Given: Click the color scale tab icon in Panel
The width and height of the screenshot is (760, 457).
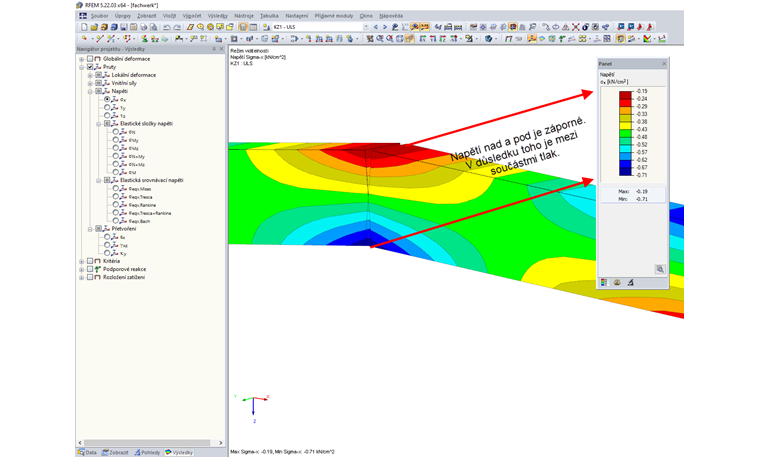Looking at the screenshot, I should click(x=603, y=282).
